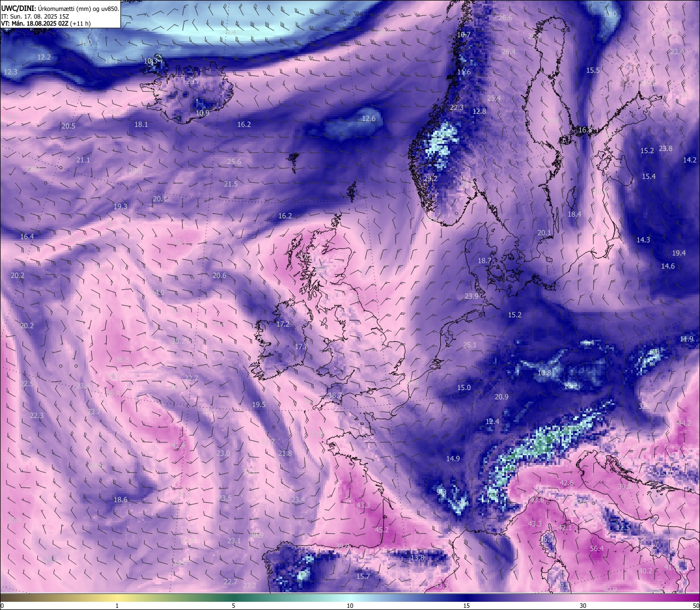This screenshot has height=610, width=700.
Task: Click the map value '10.9' near Iceland
Action: (x=202, y=113)
